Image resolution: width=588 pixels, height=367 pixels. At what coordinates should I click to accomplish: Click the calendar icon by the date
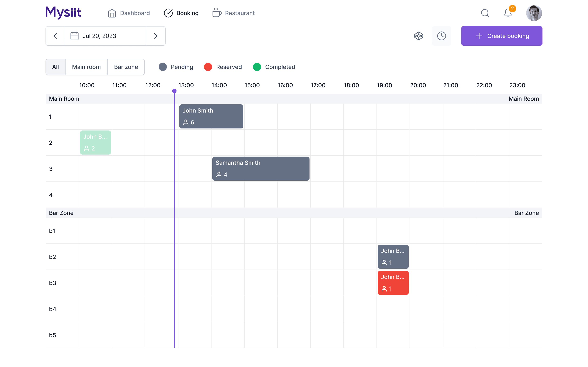(x=74, y=36)
